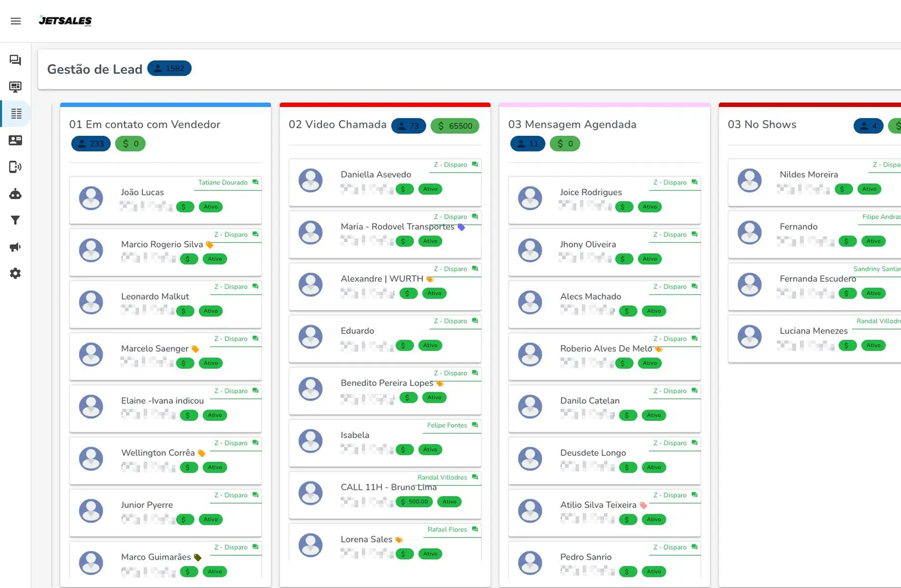901x588 pixels.
Task: Open the megaphone campaigns sidebar icon
Action: (15, 247)
